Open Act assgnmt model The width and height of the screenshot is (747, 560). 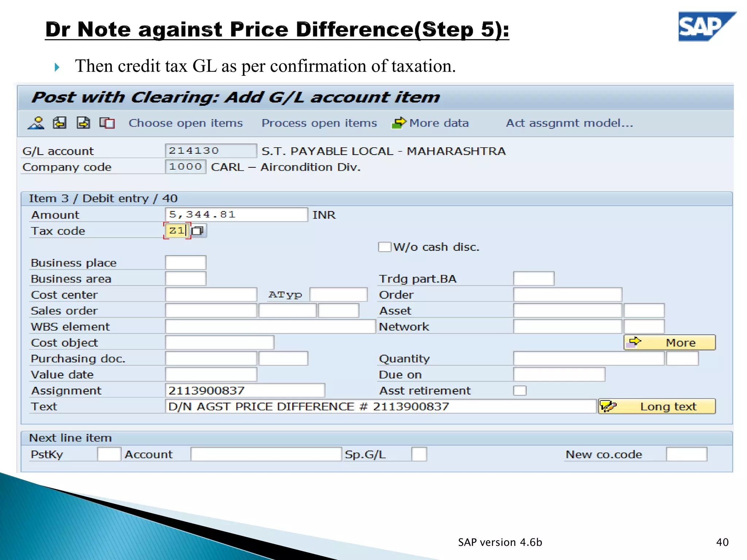pyautogui.click(x=569, y=123)
